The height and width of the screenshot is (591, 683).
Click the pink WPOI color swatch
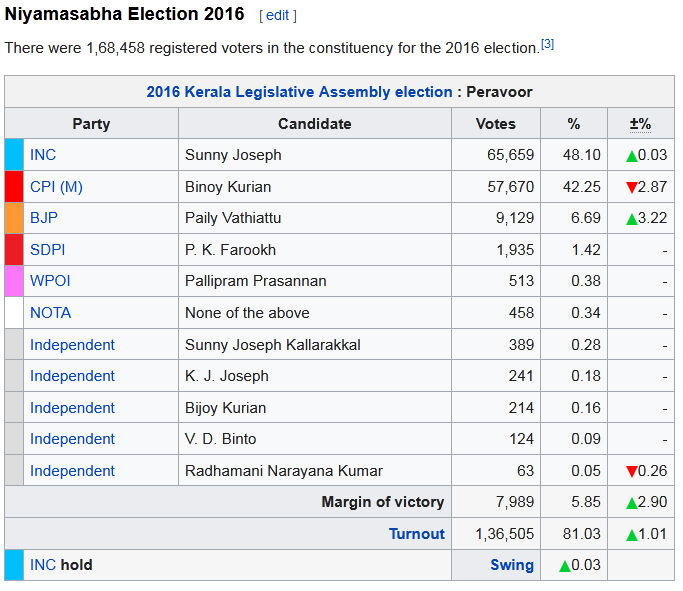coord(14,281)
